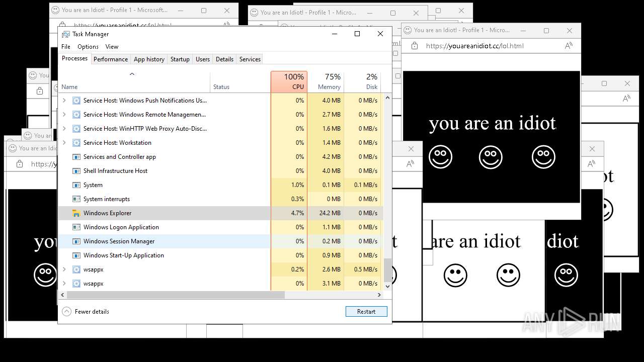Click the Fewer details link

coord(92,312)
